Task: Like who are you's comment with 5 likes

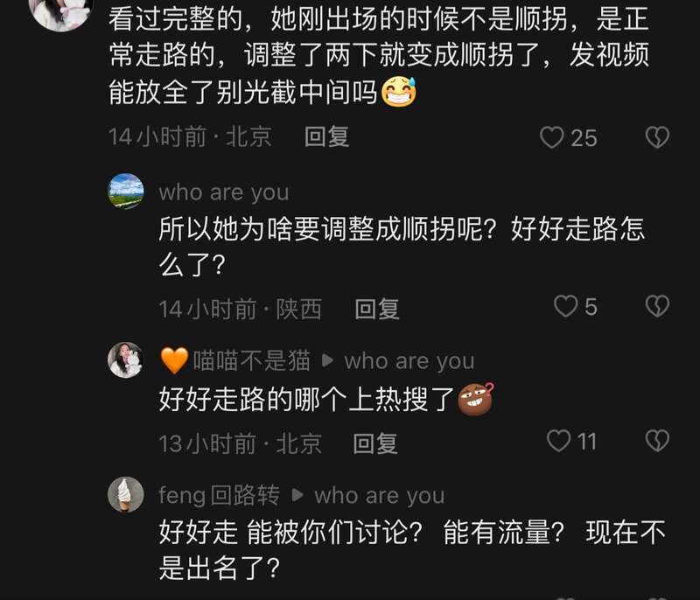Action: tap(565, 306)
